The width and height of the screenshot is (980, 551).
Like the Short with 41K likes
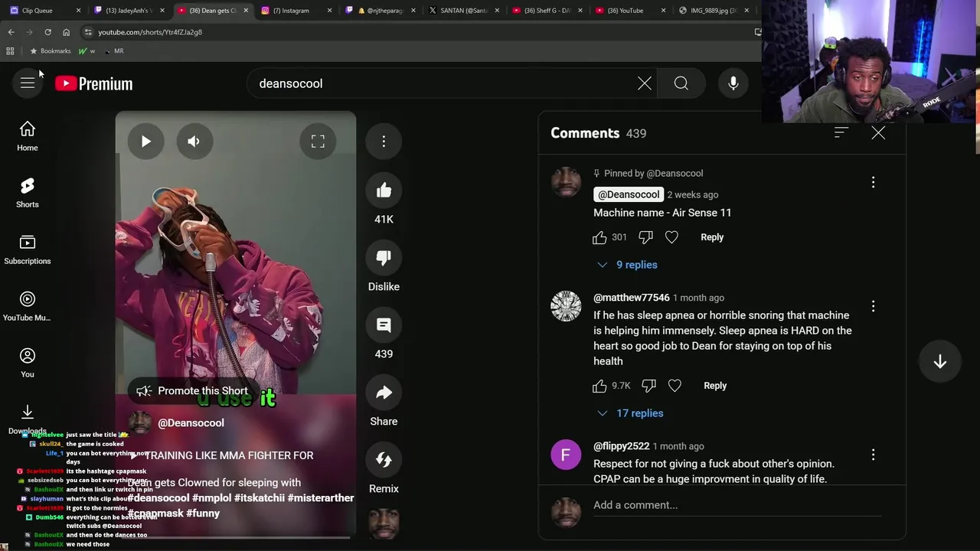(x=384, y=191)
